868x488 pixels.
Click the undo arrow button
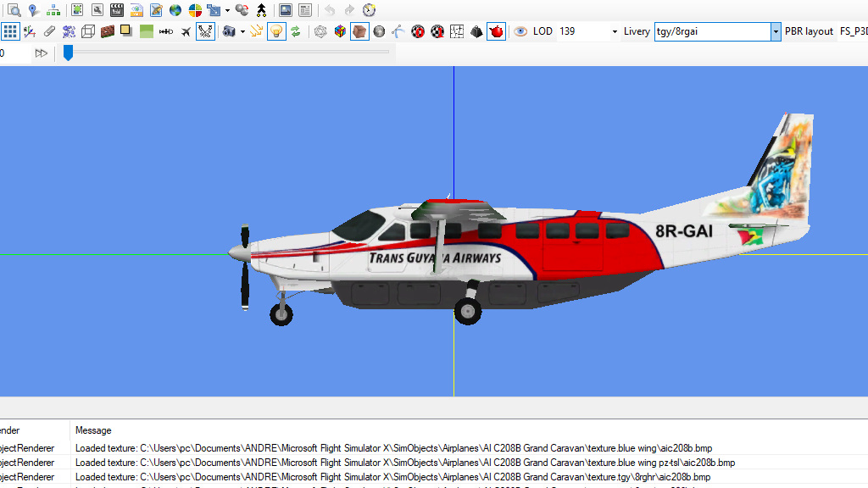[x=330, y=10]
